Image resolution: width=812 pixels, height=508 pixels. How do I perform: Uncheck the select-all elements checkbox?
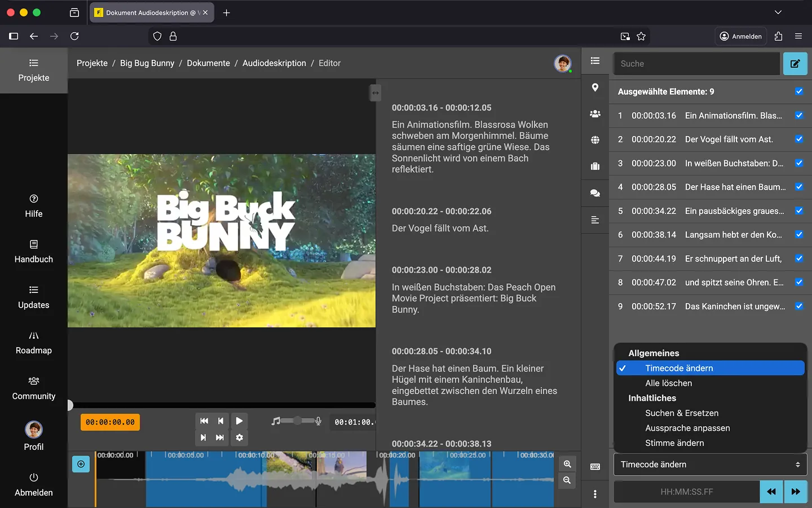pyautogui.click(x=798, y=91)
